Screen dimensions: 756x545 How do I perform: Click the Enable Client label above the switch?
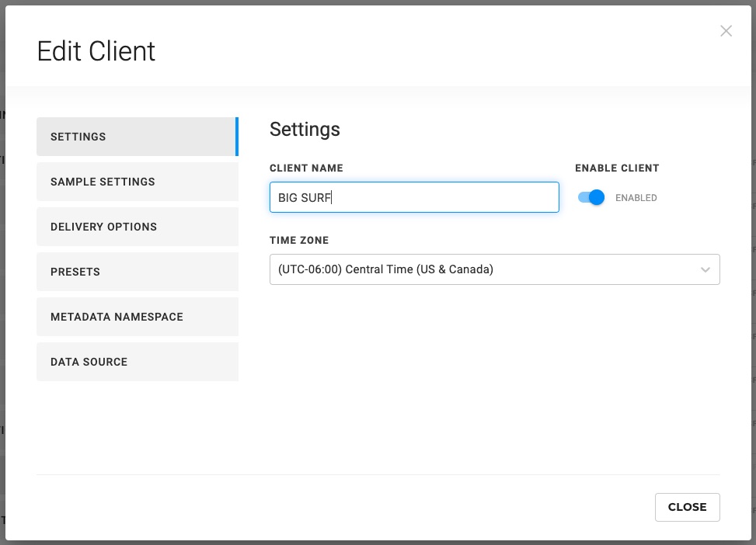pyautogui.click(x=617, y=168)
